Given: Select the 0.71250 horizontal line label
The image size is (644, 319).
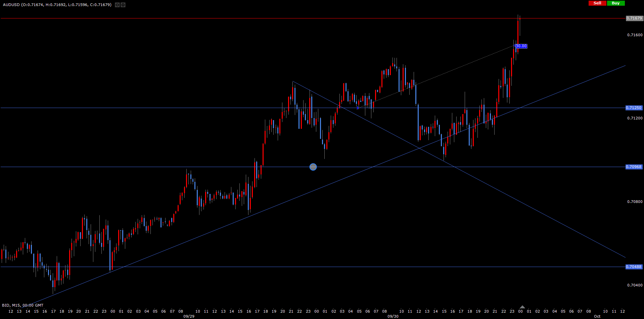Looking at the screenshot, I should coord(634,108).
